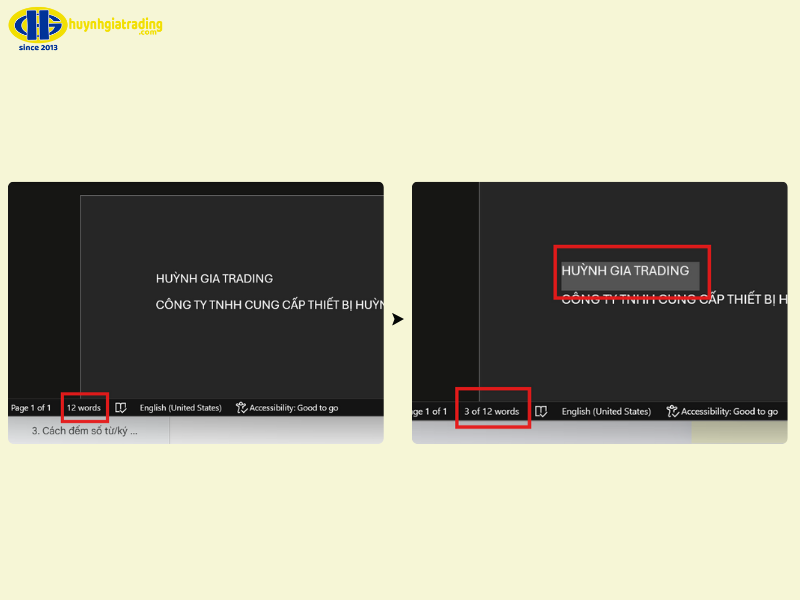Select "English (United States)" language in left screenshot
800x600 pixels.
pos(180,408)
